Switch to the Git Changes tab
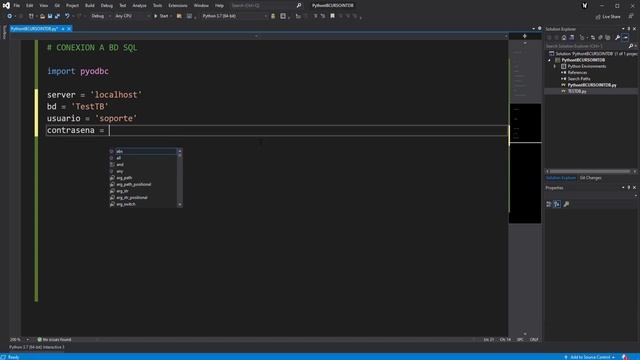The height and width of the screenshot is (360, 640). coord(590,178)
